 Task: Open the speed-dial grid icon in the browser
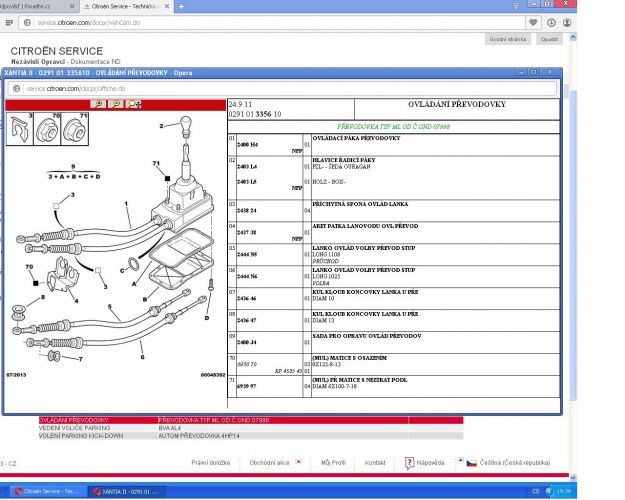[9, 23]
